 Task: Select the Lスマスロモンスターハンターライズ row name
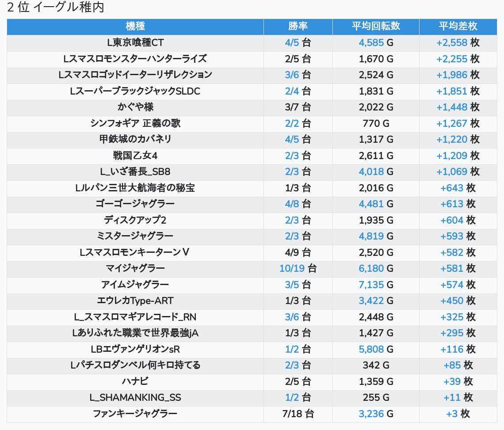(x=135, y=59)
